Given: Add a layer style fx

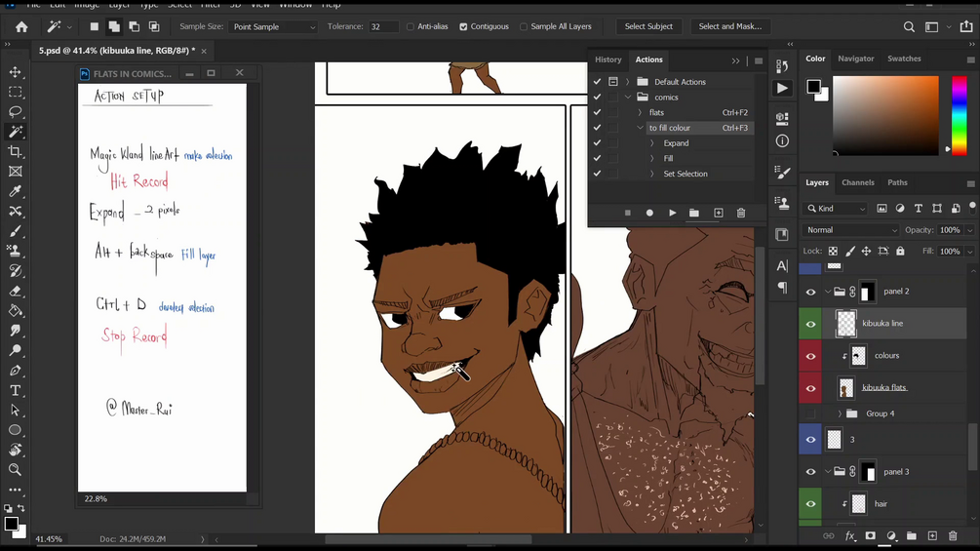Looking at the screenshot, I should click(850, 536).
